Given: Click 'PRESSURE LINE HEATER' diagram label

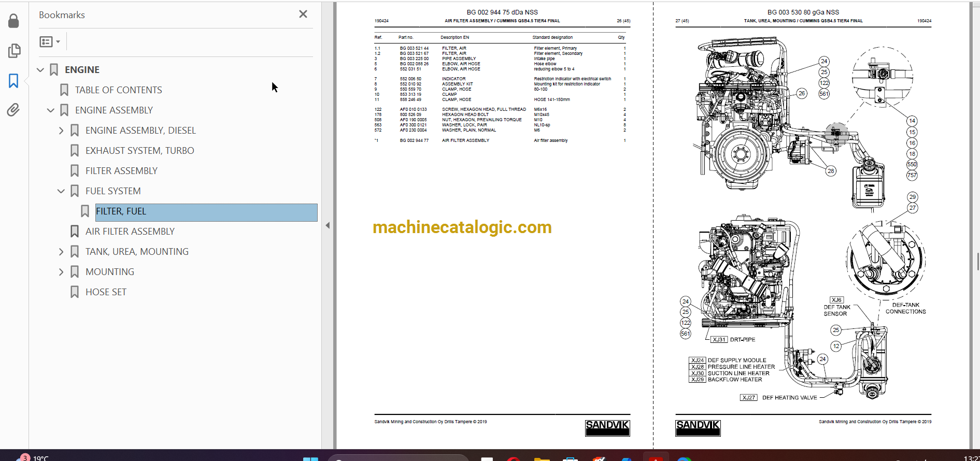Looking at the screenshot, I should pyautogui.click(x=741, y=367).
